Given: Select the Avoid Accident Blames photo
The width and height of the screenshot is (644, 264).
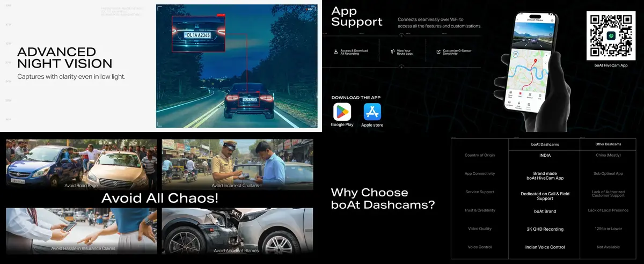Looking at the screenshot, I should coord(237,231).
